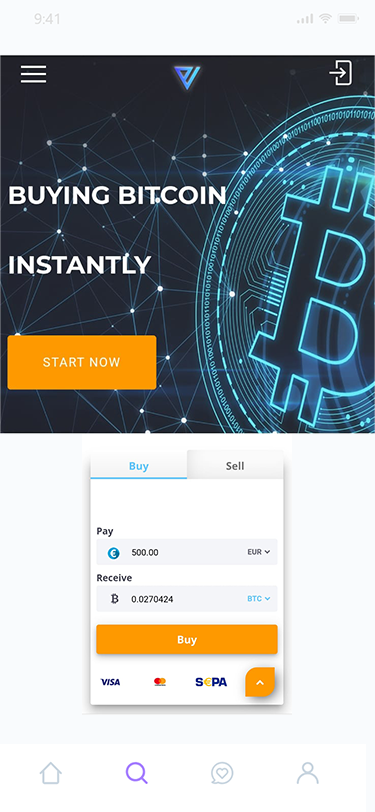
Task: Click the orange scroll-to-top chevron button
Action: tap(260, 683)
